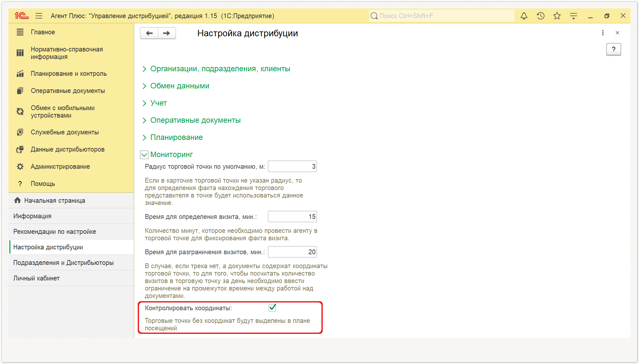Open the three-dot more actions menu

pyautogui.click(x=603, y=33)
